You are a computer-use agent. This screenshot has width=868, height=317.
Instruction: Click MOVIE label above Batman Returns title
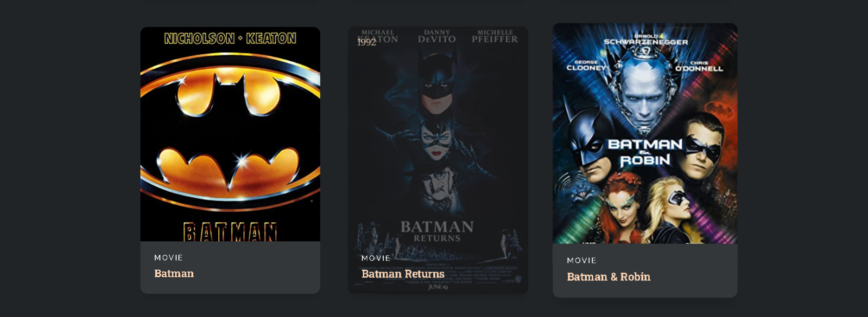376,258
